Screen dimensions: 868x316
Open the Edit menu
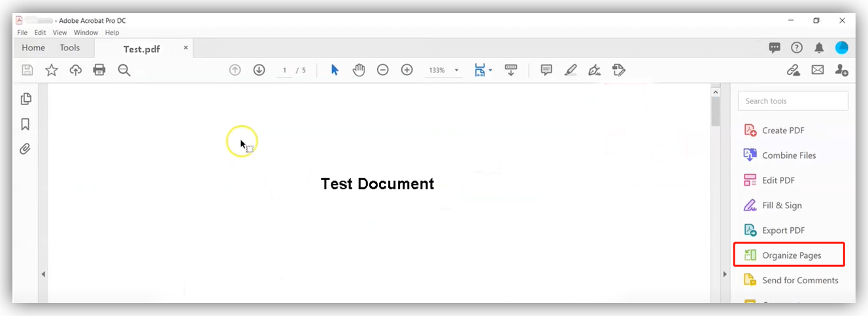coord(41,33)
